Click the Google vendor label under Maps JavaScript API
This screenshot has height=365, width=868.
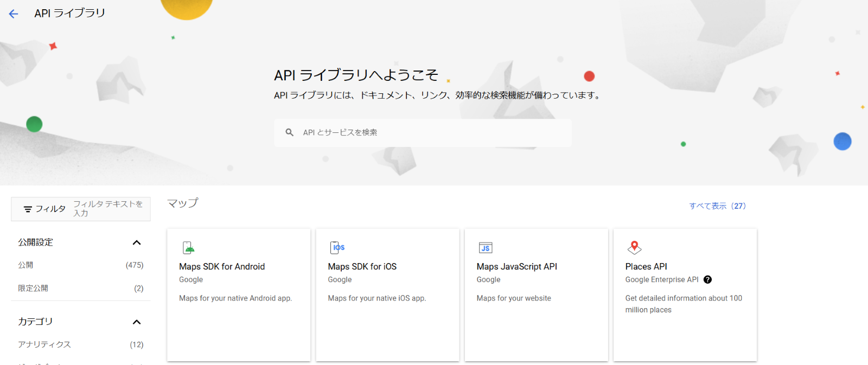(488, 280)
